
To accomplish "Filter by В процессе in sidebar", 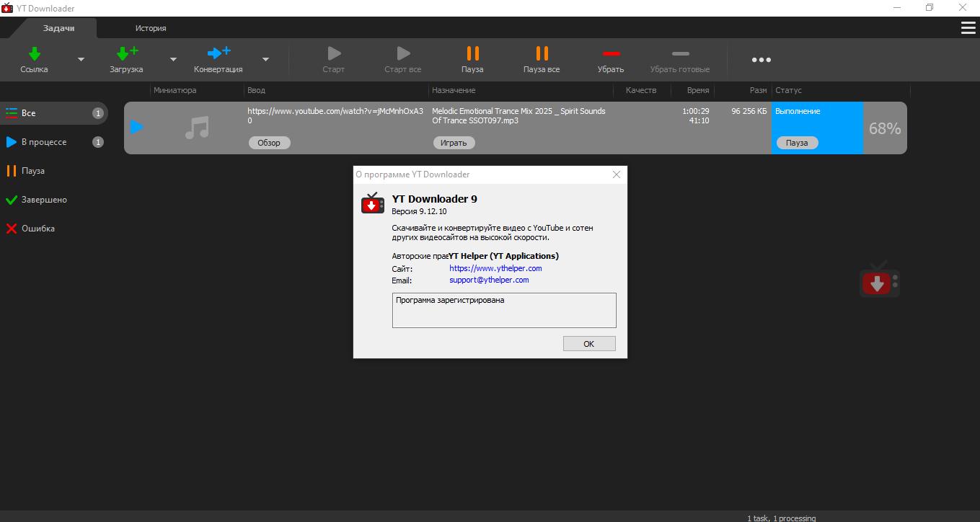I will pyautogui.click(x=44, y=142).
